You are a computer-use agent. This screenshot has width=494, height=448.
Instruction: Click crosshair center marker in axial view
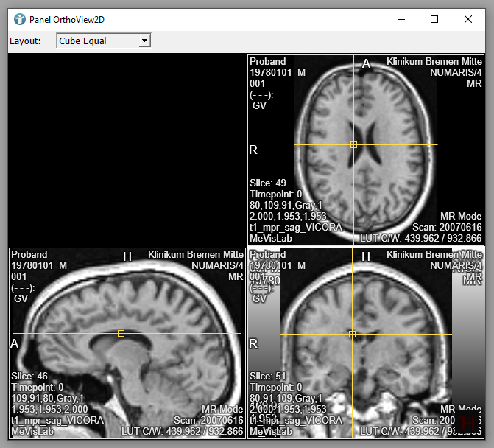pyautogui.click(x=354, y=145)
